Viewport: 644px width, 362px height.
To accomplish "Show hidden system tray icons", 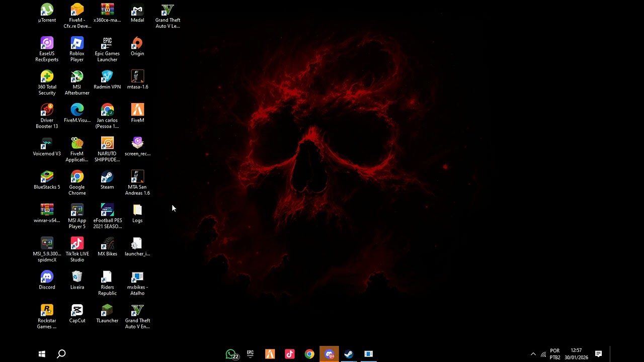I will point(533,354).
